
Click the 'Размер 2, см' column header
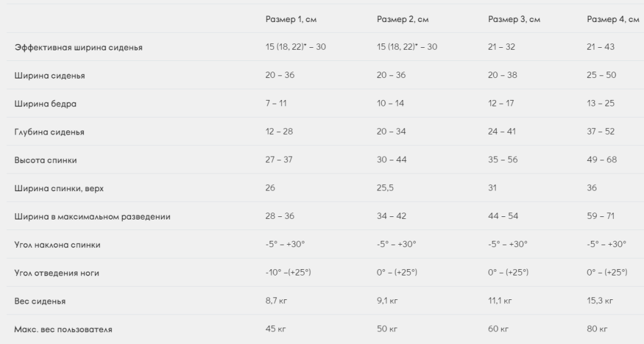click(x=402, y=19)
